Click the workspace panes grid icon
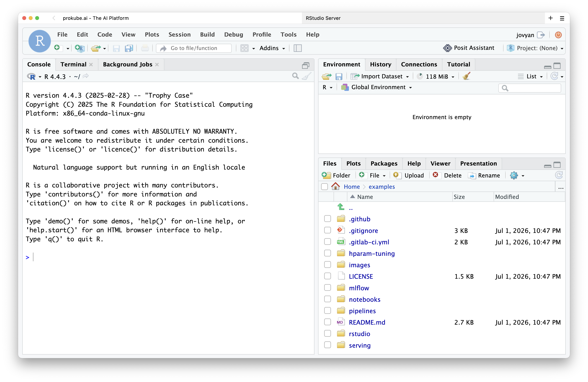This screenshot has width=588, height=382. [244, 48]
